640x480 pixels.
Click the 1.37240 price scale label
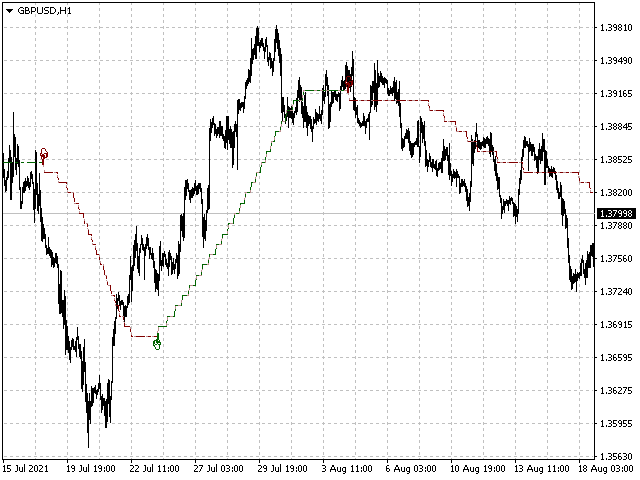(616, 291)
